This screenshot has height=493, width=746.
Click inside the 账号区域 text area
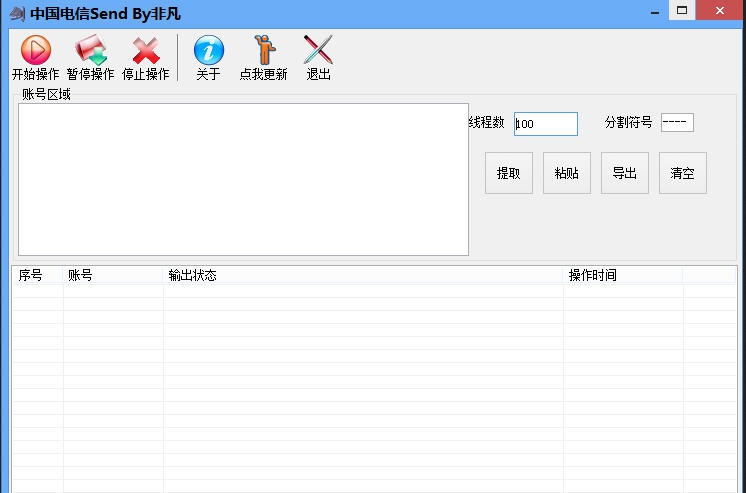[243, 179]
